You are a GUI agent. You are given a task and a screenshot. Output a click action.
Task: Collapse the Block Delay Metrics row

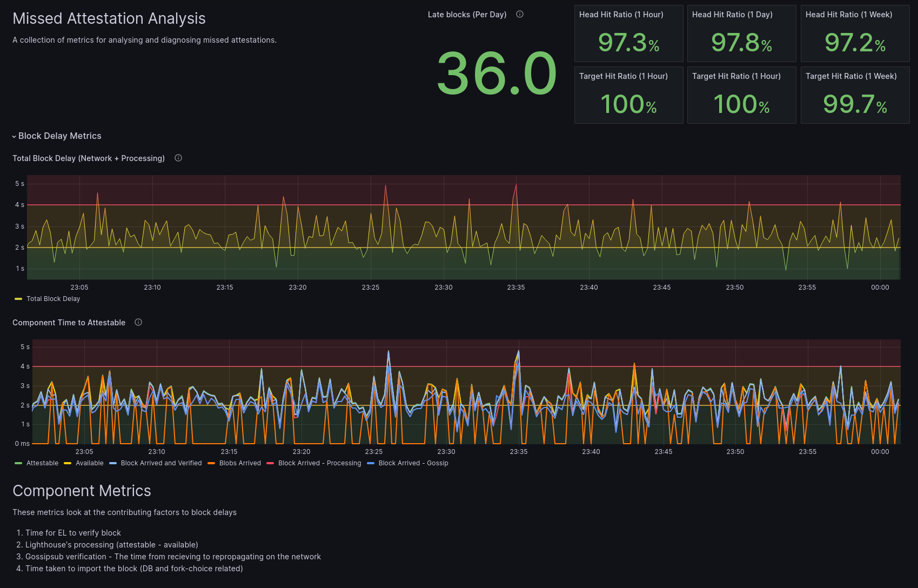[x=59, y=136]
